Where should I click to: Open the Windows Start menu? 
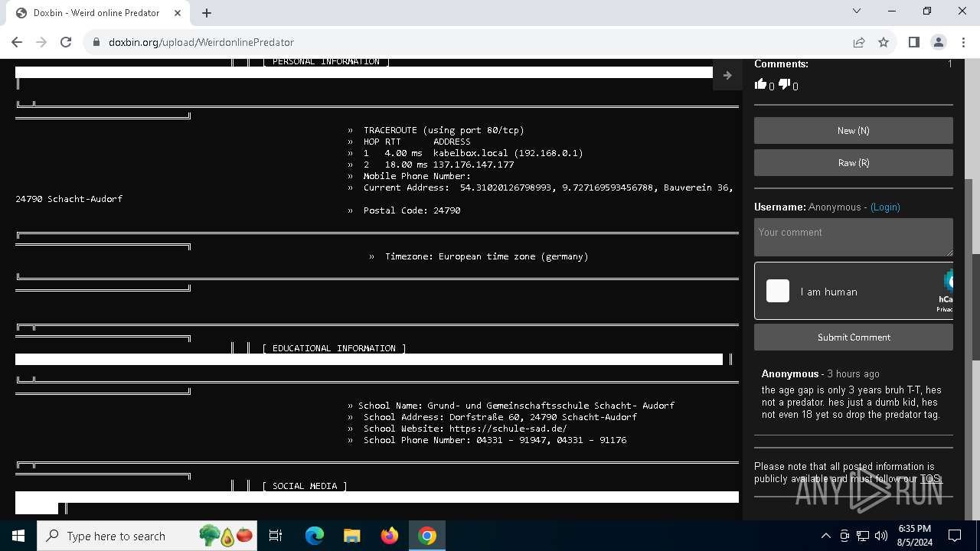18,536
